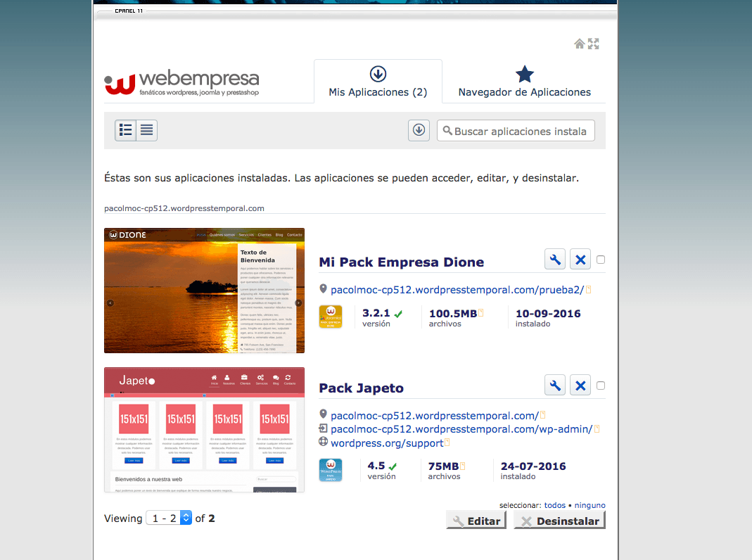Viewport: 752px width, 560px height.
Task: Select todos to check all applications
Action: [x=554, y=505]
